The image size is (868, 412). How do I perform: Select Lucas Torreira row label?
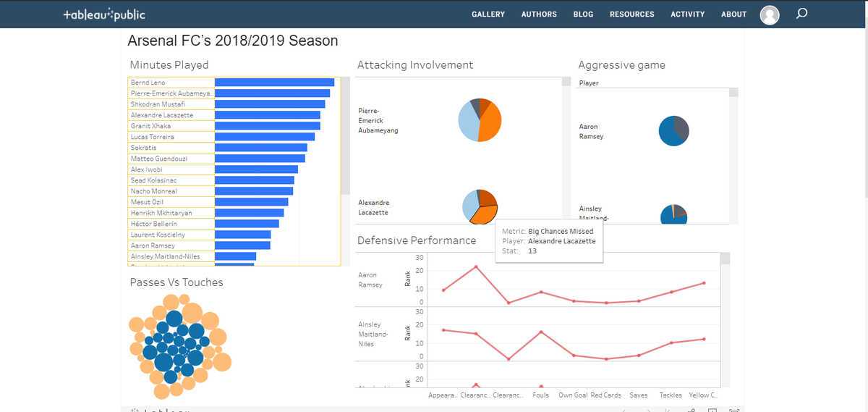click(x=171, y=137)
